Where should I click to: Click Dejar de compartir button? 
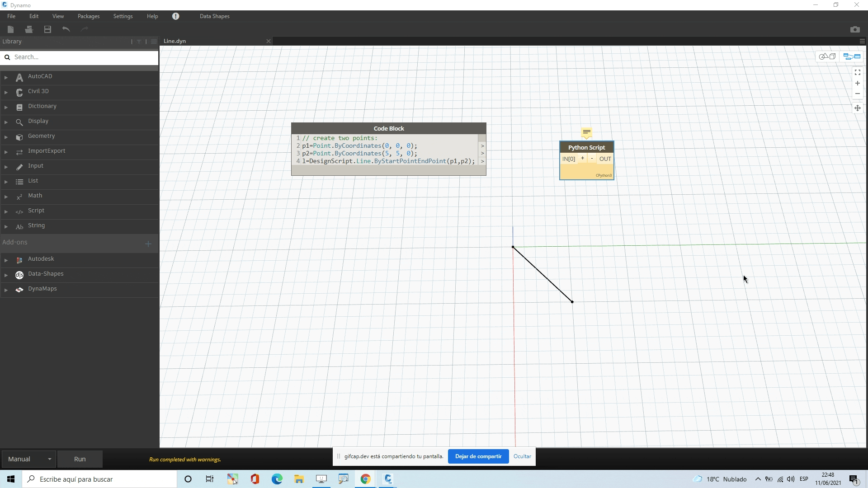pos(478,456)
